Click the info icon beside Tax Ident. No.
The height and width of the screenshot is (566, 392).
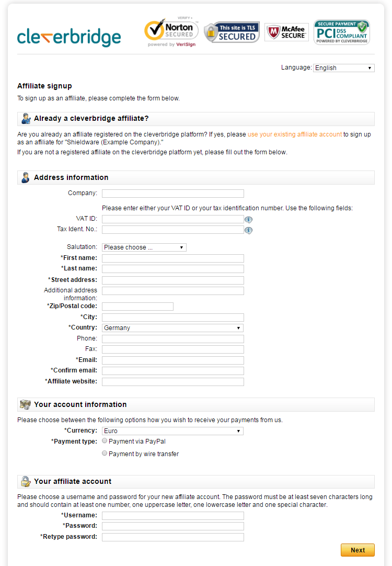point(248,230)
